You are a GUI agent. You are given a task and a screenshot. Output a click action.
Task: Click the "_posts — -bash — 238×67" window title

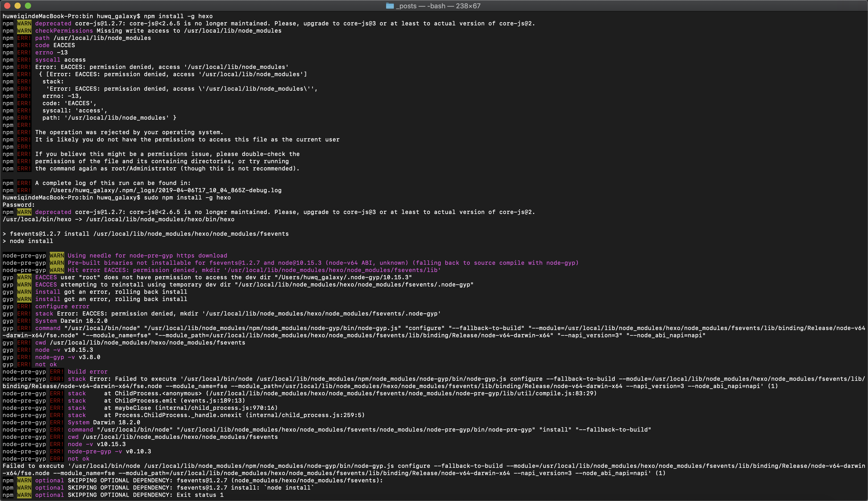[x=438, y=6]
